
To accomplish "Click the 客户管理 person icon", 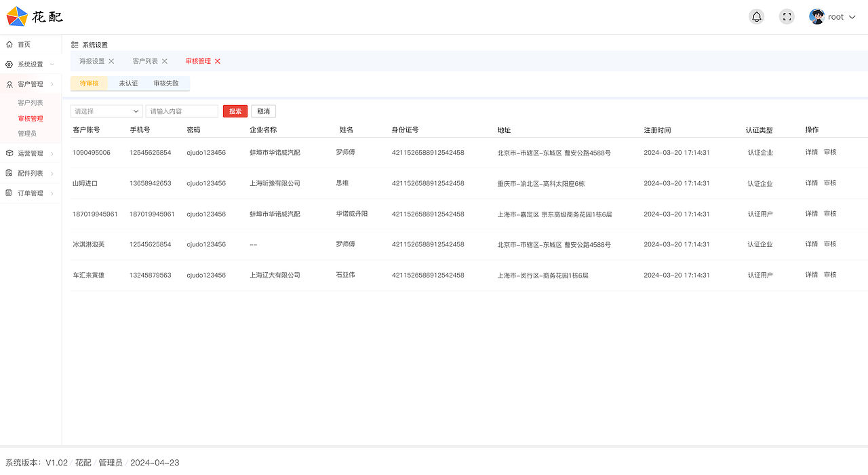I will 9,85.
